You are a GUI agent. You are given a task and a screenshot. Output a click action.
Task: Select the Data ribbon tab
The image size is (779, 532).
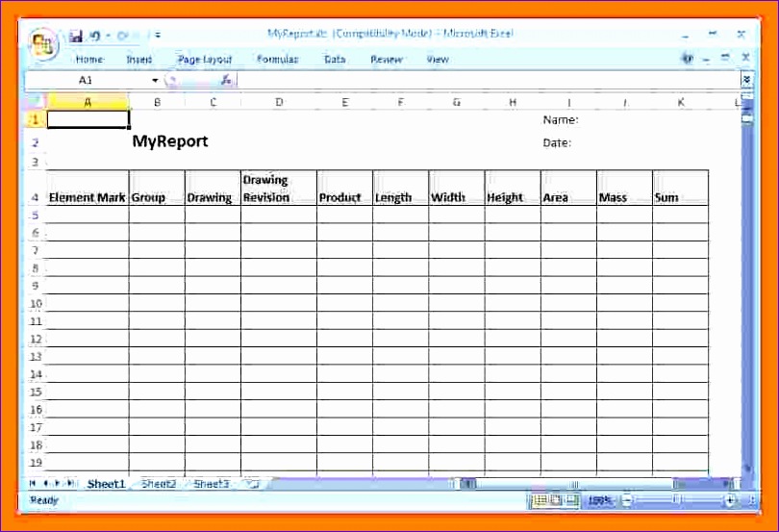coord(335,60)
